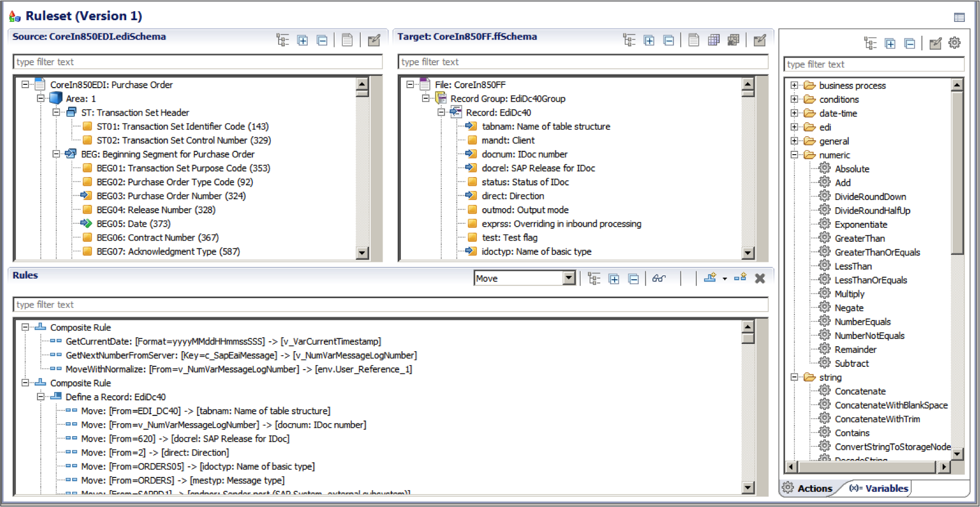Click the Rules pane tree layout icon
Viewport: 980px width, 507px height.
[594, 279]
